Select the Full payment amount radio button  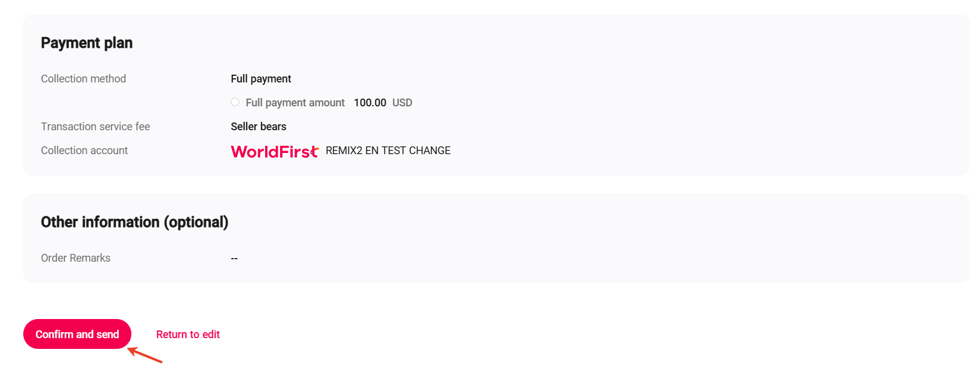coord(235,102)
